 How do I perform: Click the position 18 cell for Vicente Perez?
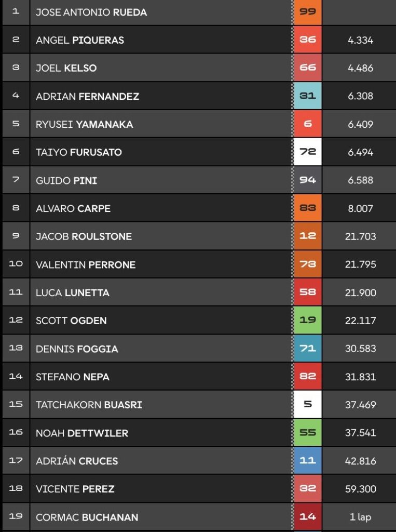pos(16,488)
